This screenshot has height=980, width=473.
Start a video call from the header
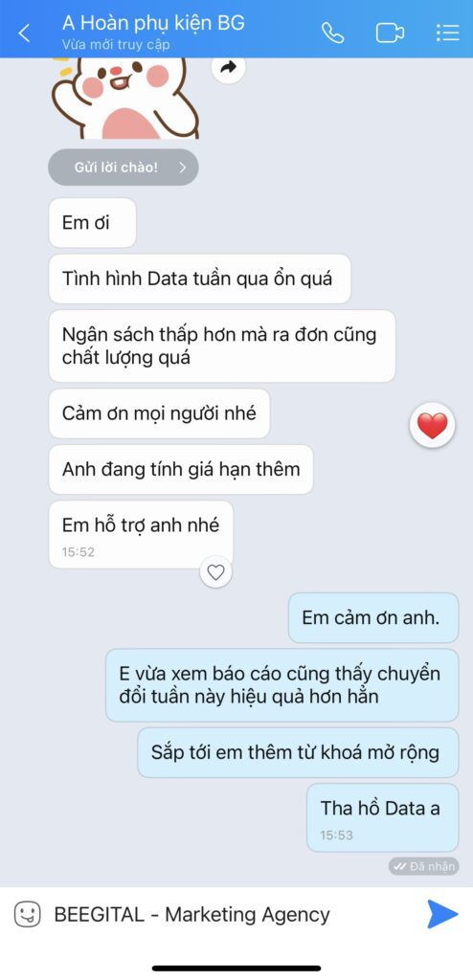tap(390, 33)
